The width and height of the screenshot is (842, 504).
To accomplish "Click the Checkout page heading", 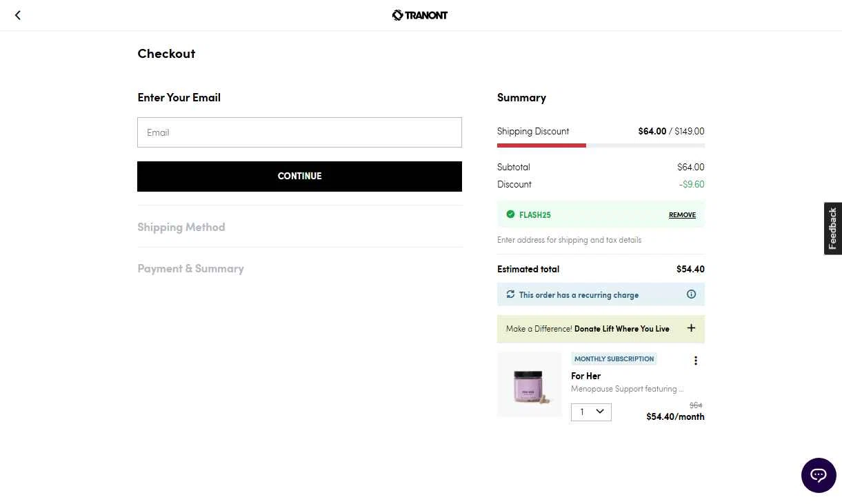I will [166, 53].
